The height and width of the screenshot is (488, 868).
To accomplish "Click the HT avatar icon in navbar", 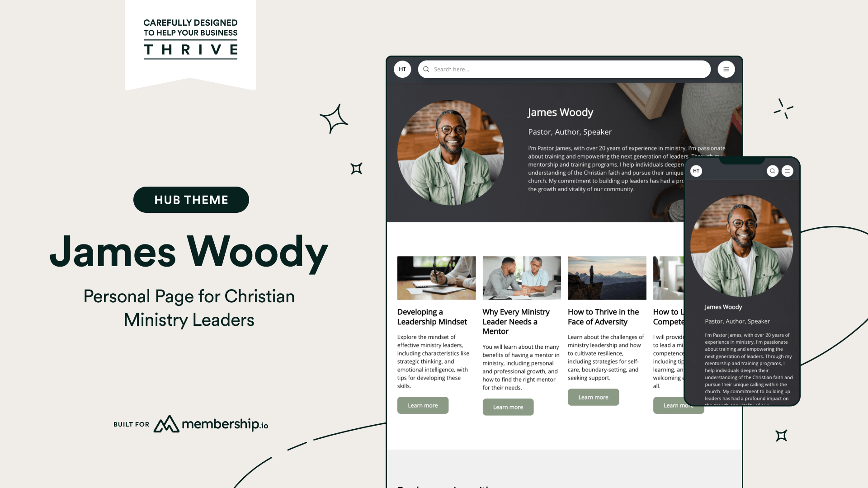I will (x=403, y=69).
